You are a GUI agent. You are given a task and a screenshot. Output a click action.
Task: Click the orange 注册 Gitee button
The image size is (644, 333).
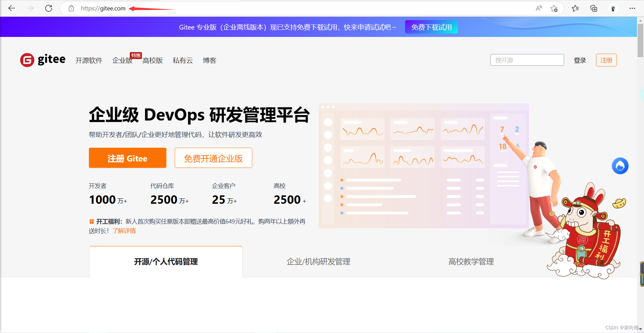click(x=127, y=158)
